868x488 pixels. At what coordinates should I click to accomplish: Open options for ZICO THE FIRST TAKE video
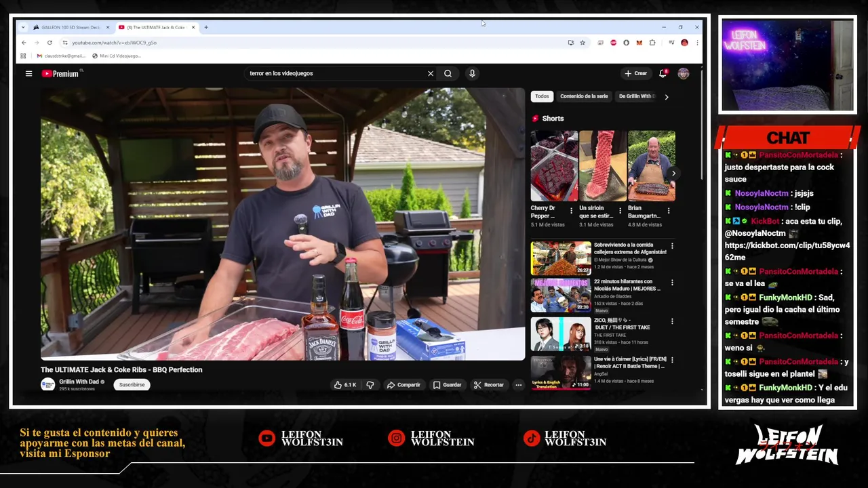pos(672,321)
